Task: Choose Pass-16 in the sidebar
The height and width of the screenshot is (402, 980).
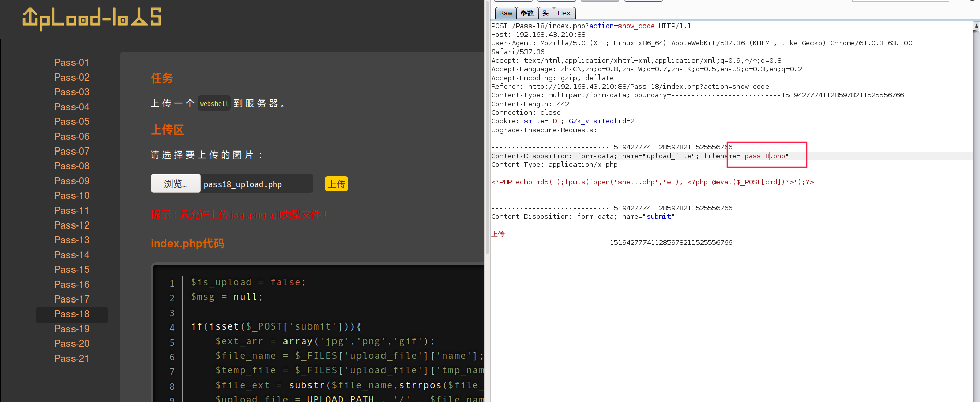Action: pos(71,284)
